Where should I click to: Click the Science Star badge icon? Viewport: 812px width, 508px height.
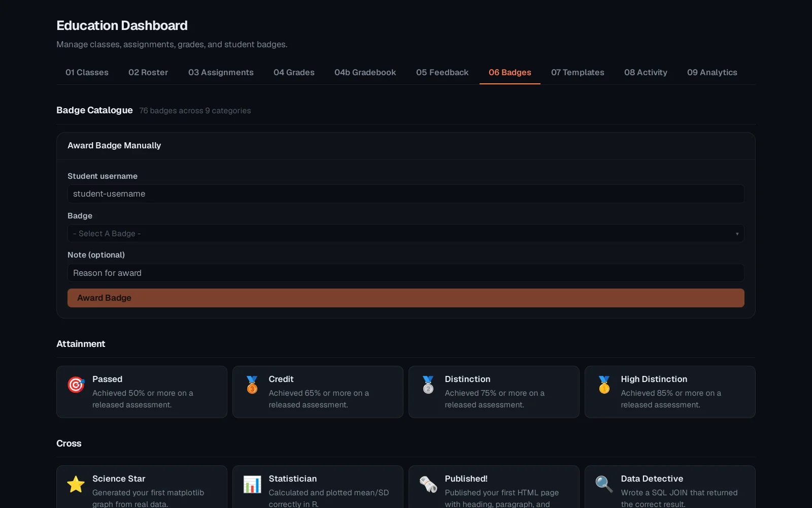pyautogui.click(x=76, y=484)
